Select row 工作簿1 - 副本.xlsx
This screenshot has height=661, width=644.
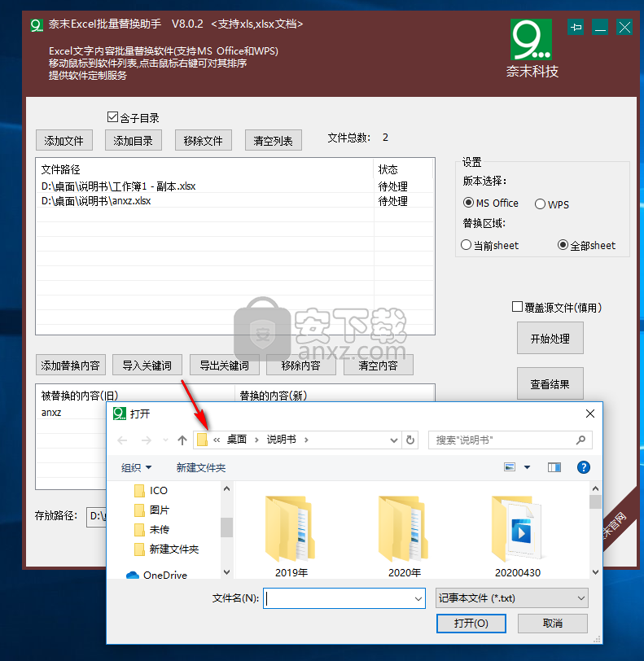[235, 186]
